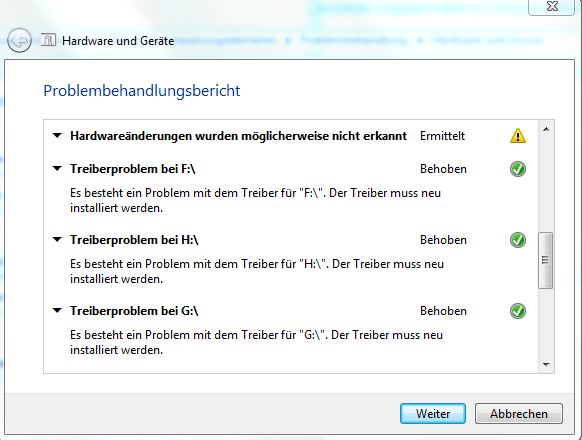Click the scrollbar down arrow
This screenshot has height=440, width=582.
point(546,365)
